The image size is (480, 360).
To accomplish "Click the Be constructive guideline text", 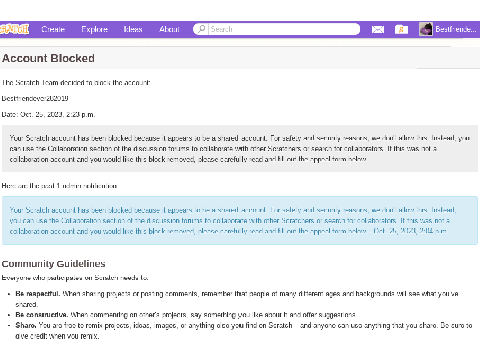I will (185, 315).
